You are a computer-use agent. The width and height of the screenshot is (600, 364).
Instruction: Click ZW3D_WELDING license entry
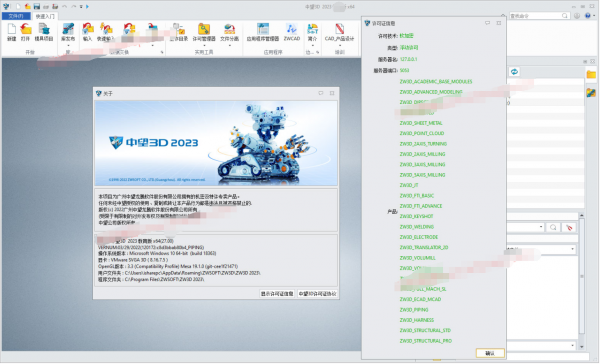coord(417,227)
